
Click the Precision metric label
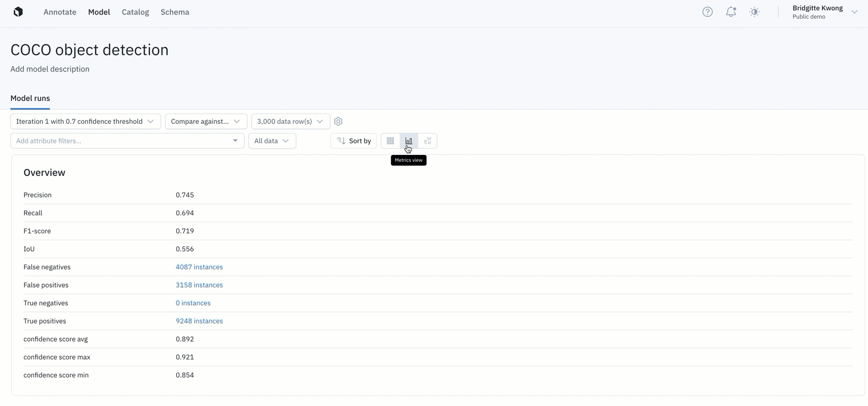point(38,195)
